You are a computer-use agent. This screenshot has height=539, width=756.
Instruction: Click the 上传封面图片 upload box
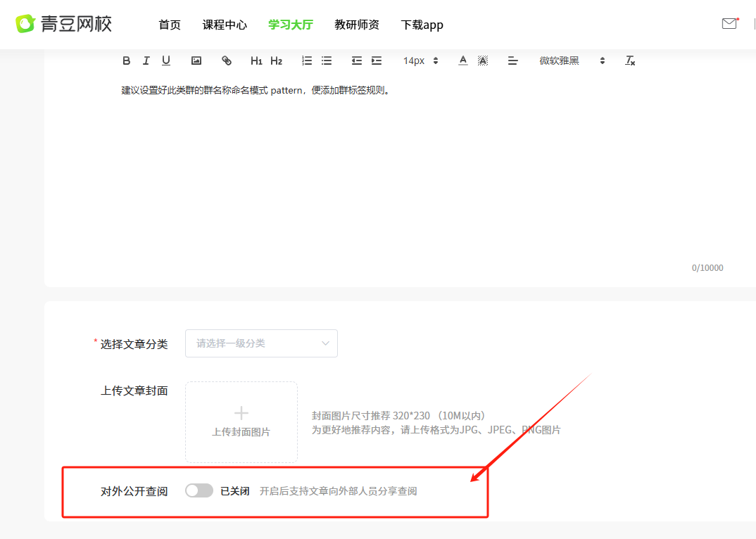(241, 421)
